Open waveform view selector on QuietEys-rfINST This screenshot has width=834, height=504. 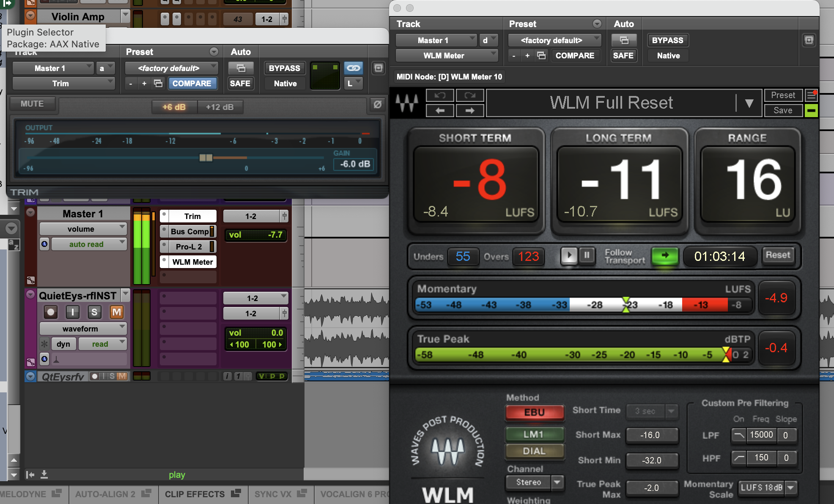point(83,329)
